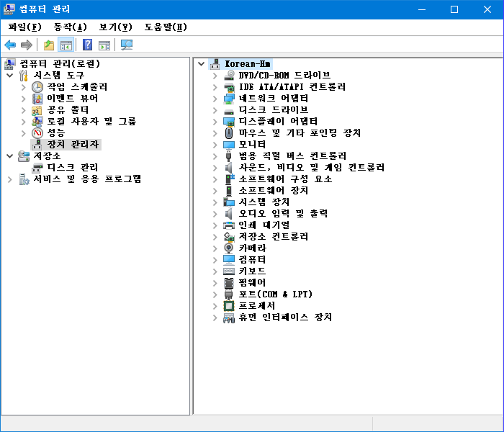Click the 로컬 사용자 및 그룹 users icon
Viewport: 504px width, 432px height.
[x=37, y=122]
